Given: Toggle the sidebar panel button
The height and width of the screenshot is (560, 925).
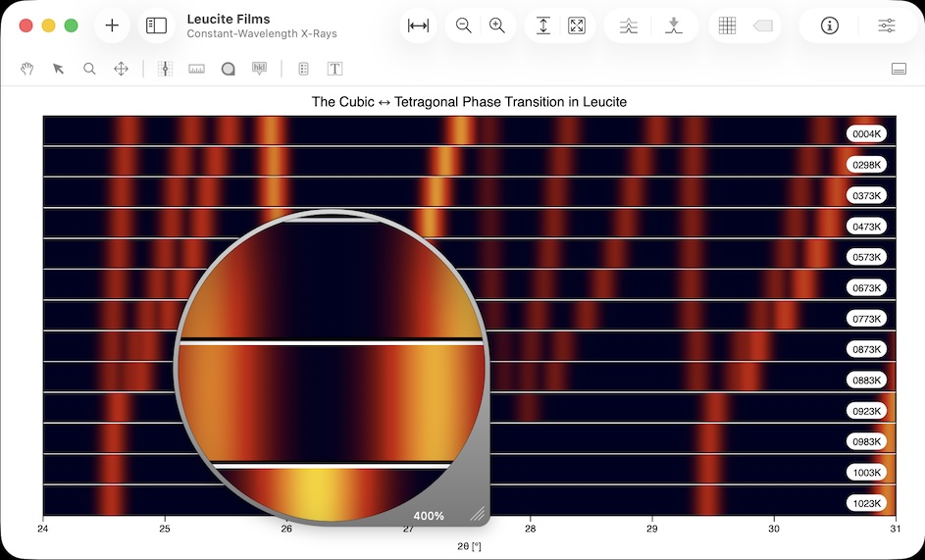Looking at the screenshot, I should 156,25.
